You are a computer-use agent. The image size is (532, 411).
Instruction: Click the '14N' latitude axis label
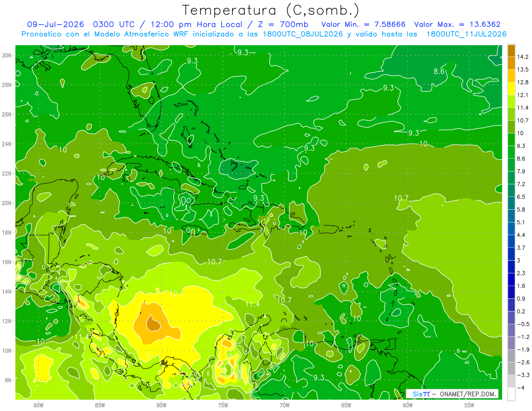coord(7,292)
